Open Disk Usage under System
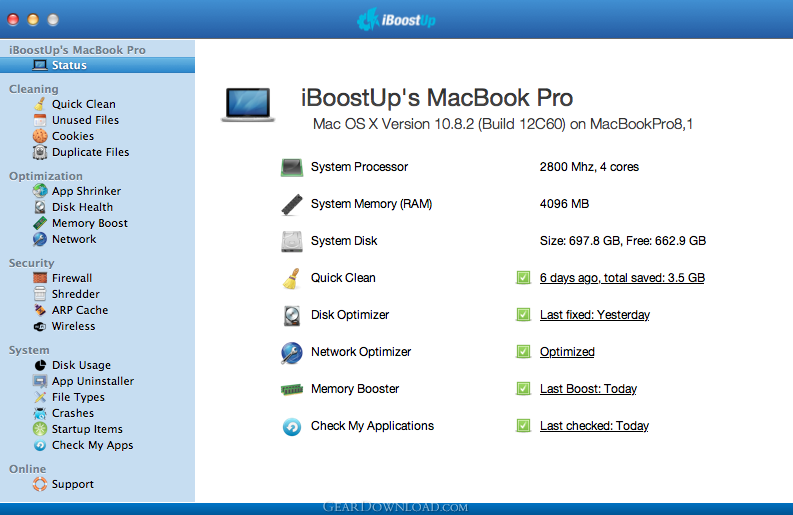The image size is (793, 515). pyautogui.click(x=81, y=365)
